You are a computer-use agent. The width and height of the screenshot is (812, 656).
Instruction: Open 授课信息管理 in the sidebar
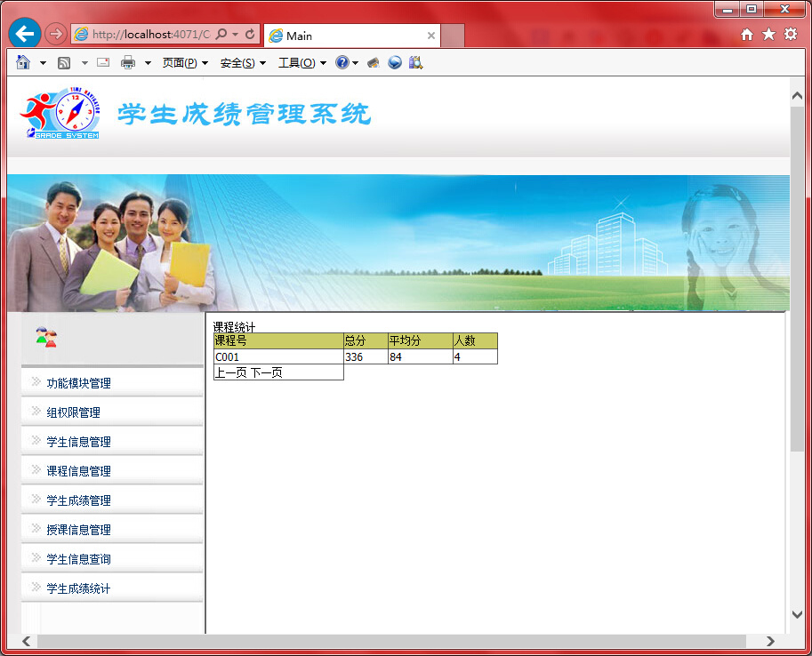[79, 530]
